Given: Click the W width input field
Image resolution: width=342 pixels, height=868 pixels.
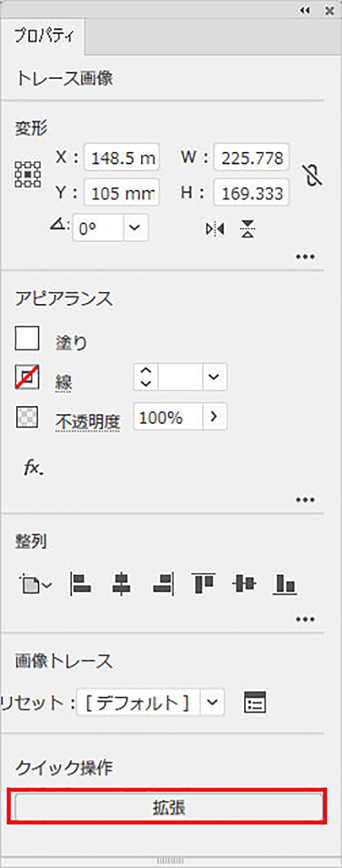Looking at the screenshot, I should [252, 157].
